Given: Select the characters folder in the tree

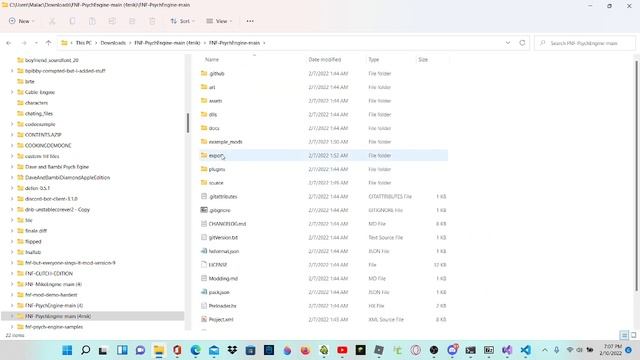Looking at the screenshot, I should 36,103.
